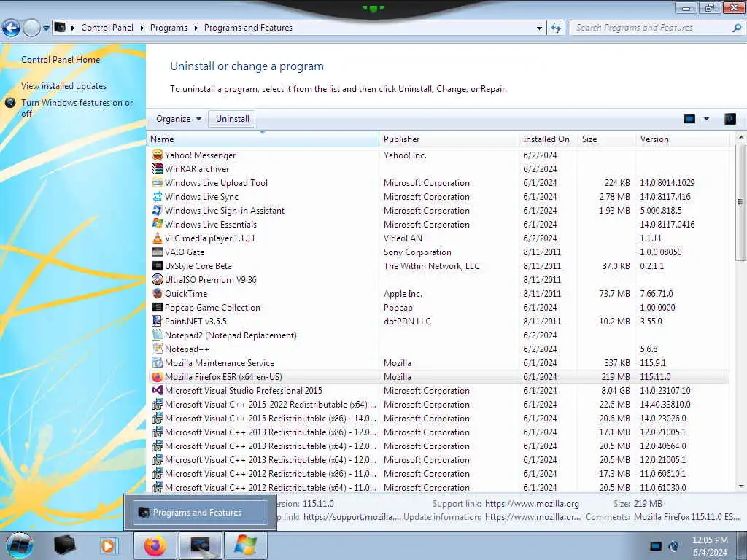Click the Mozilla Maintenance Service icon

[x=158, y=362]
